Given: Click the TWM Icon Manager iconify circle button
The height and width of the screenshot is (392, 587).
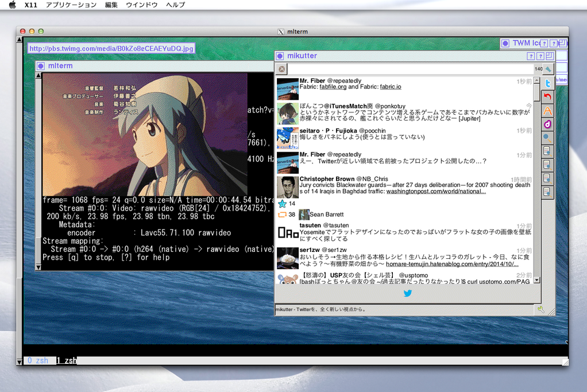Looking at the screenshot, I should tap(505, 44).
